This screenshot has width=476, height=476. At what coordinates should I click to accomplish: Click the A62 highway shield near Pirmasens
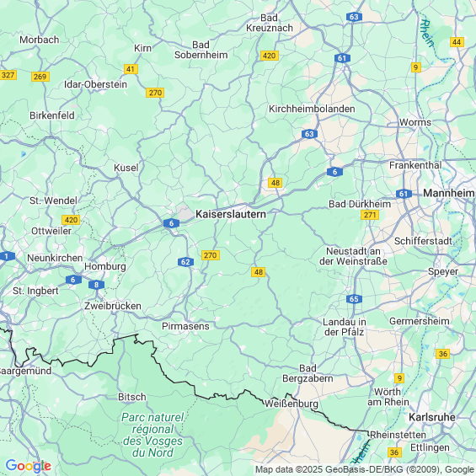point(185,262)
